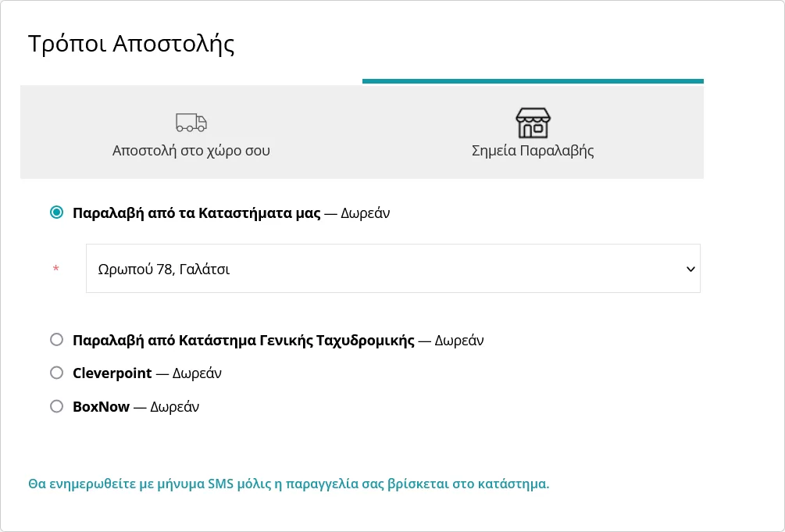
Task: Click the Δωρεάν text next to Cleverpoint
Action: pyautogui.click(x=197, y=373)
